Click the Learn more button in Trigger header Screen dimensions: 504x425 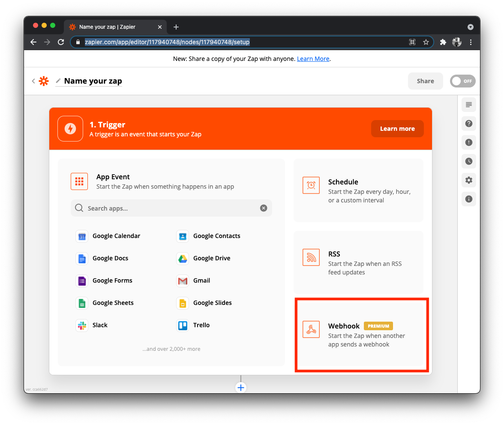(x=397, y=129)
